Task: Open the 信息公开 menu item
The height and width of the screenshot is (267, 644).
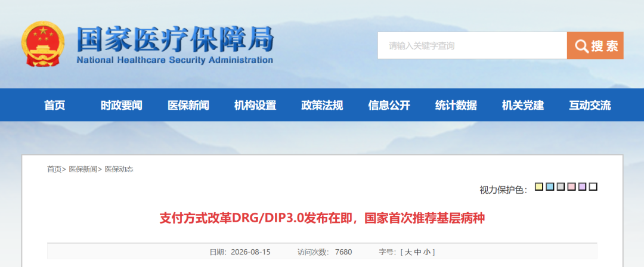Action: [389, 105]
